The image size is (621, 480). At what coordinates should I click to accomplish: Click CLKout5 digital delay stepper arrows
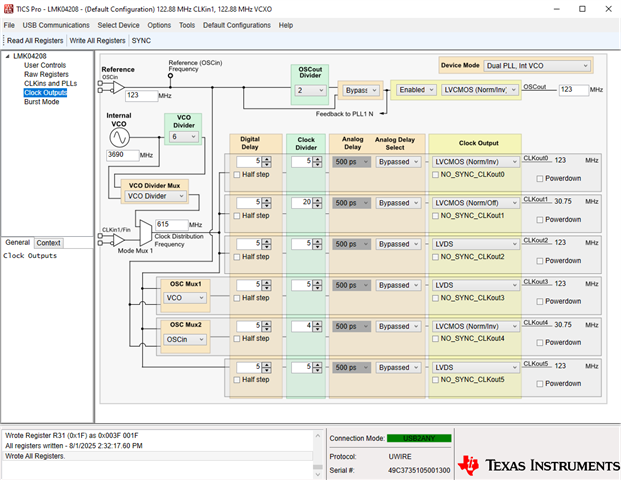point(267,368)
